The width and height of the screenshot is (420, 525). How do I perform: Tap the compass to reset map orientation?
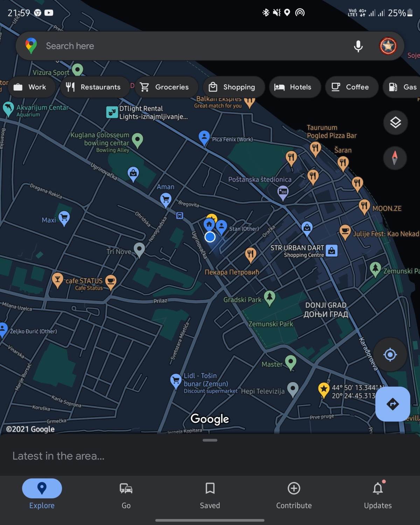[395, 158]
